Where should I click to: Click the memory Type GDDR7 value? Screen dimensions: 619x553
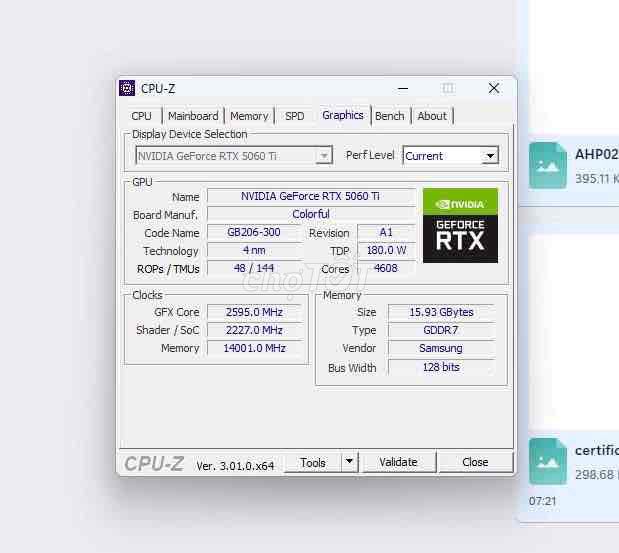click(441, 330)
